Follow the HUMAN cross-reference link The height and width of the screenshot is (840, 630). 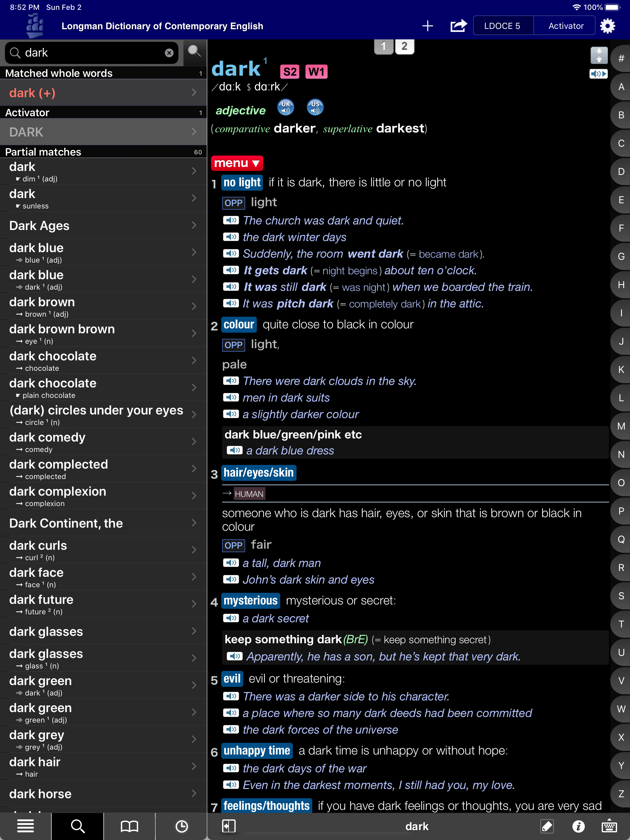(x=249, y=494)
